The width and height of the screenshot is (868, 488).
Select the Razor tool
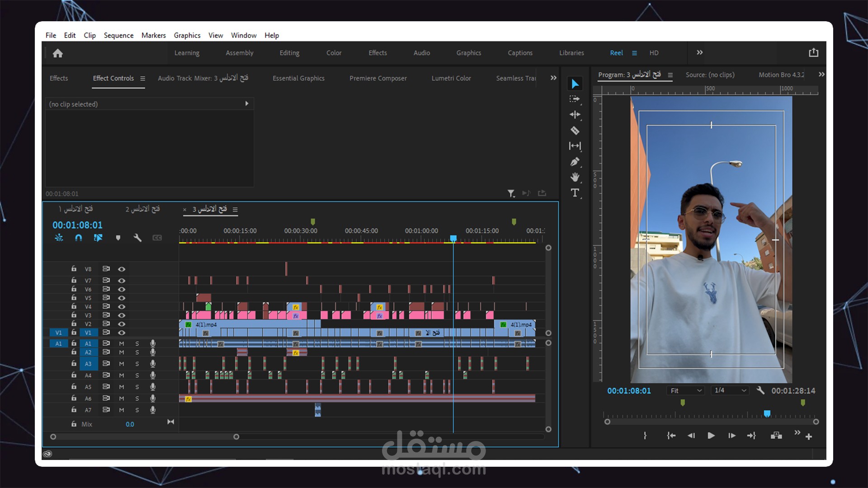point(575,131)
